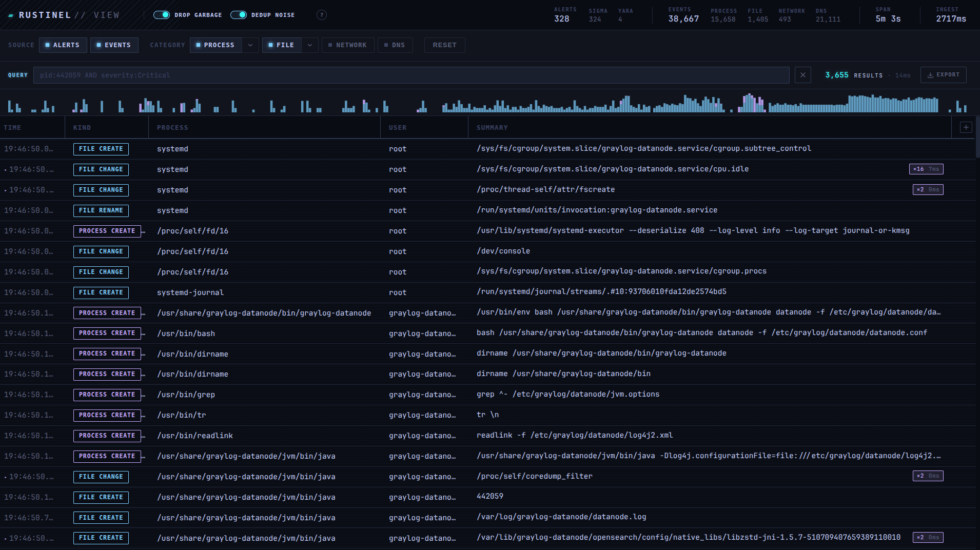Expand the x2 badge on libzstd-jni row
Viewport: 980px width, 550px height.
928,538
